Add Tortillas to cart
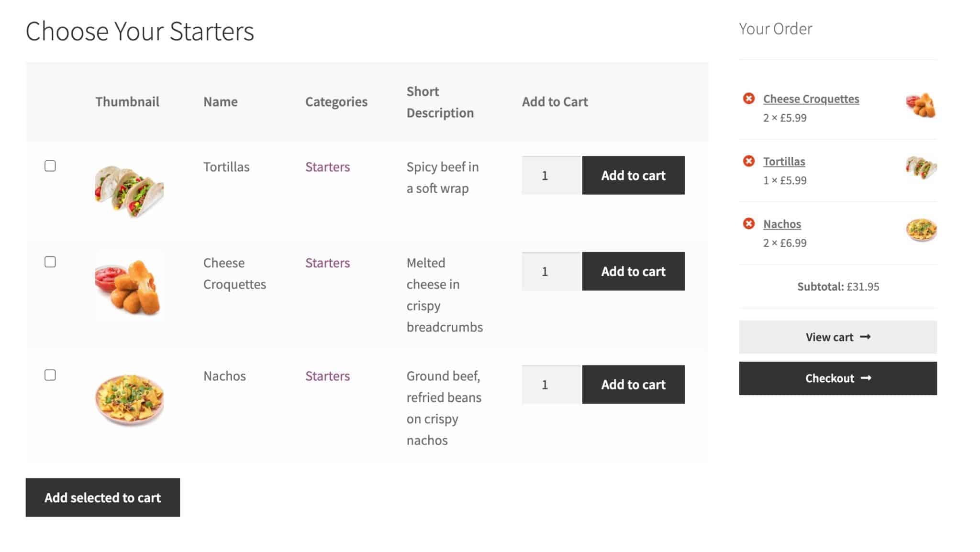This screenshot has height=552, width=980. tap(633, 175)
